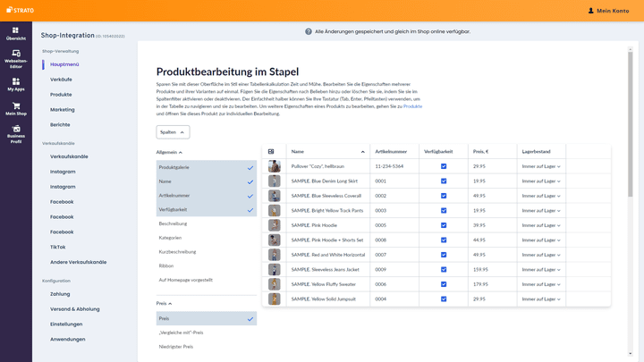Image resolution: width=644 pixels, height=362 pixels.
Task: Open the Spalten dropdown
Action: coord(173,132)
